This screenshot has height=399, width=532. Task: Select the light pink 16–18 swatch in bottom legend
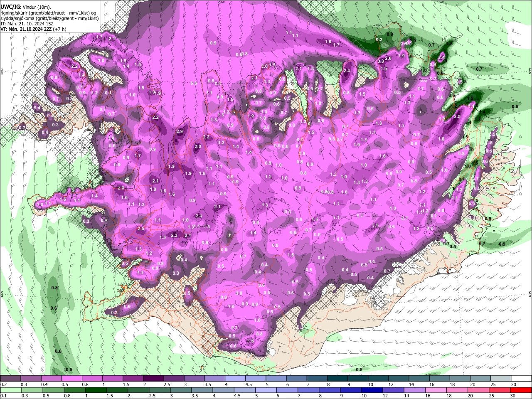tap(436, 390)
